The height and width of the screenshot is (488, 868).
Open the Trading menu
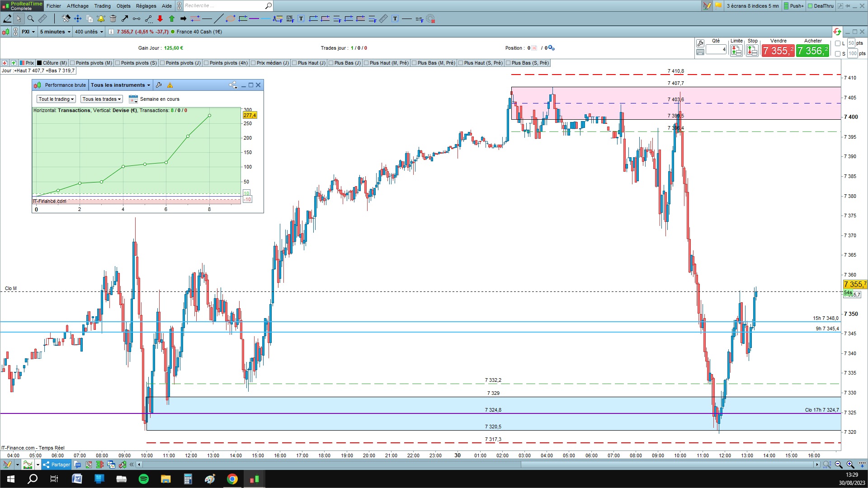pyautogui.click(x=102, y=6)
